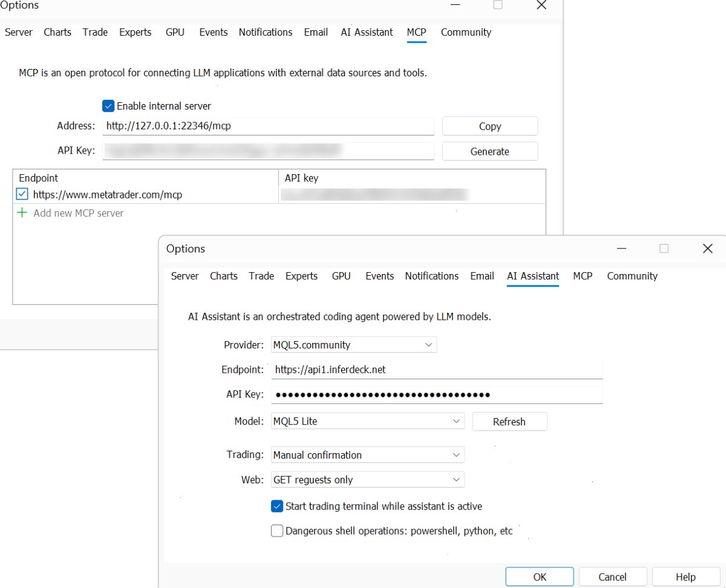
Task: Click Copy button next to Address field
Action: tap(490, 126)
